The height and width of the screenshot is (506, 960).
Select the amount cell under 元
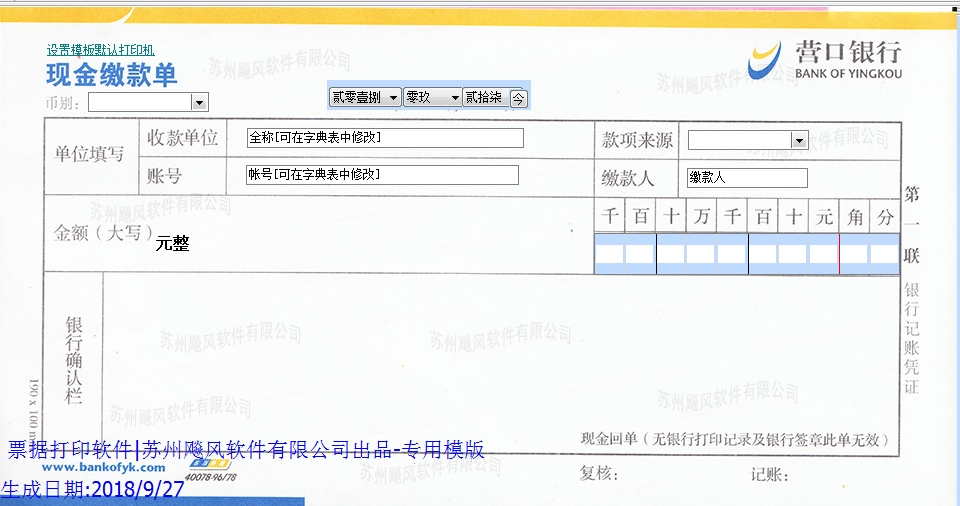824,254
